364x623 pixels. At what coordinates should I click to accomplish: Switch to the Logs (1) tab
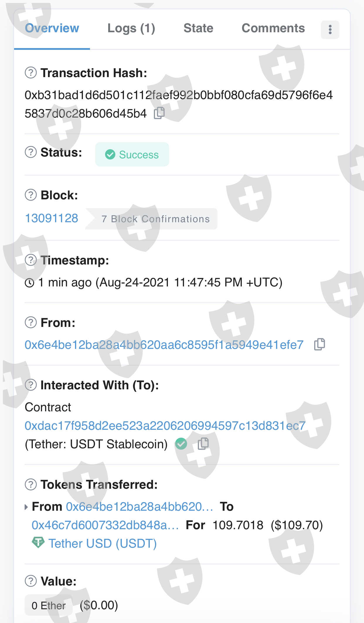pos(131,28)
